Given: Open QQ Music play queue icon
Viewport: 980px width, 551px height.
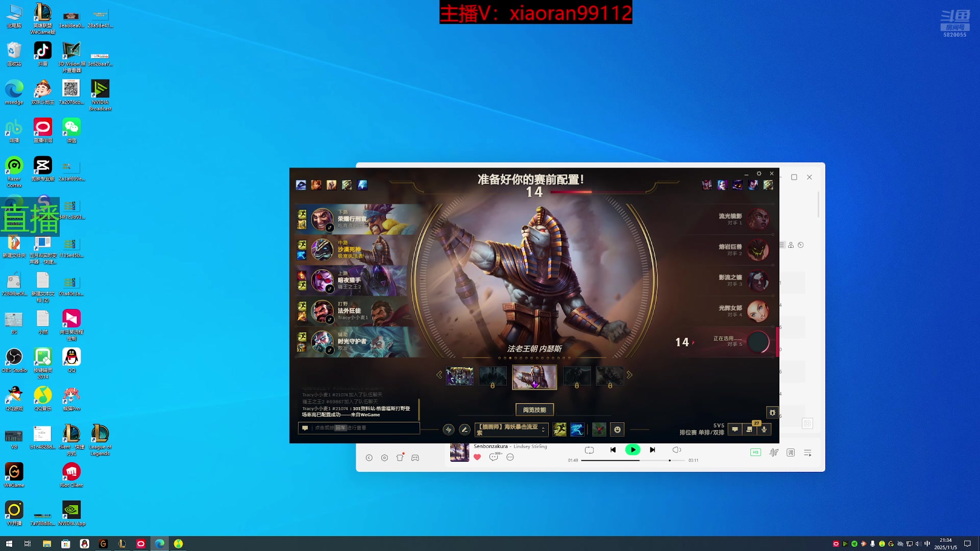Looking at the screenshot, I should (807, 453).
